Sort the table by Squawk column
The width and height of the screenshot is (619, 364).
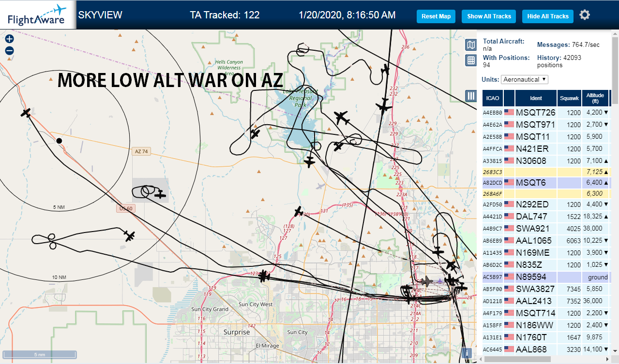click(x=569, y=98)
